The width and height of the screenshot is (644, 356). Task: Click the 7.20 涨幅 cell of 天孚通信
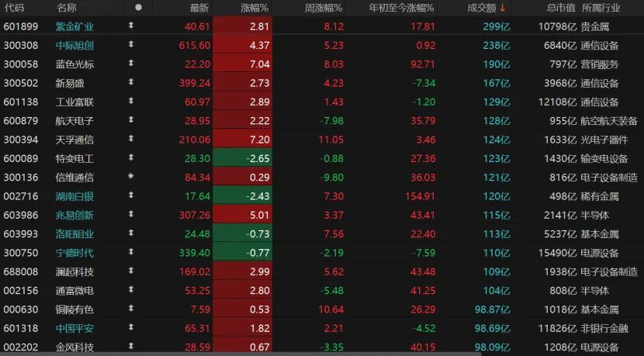pyautogui.click(x=242, y=140)
